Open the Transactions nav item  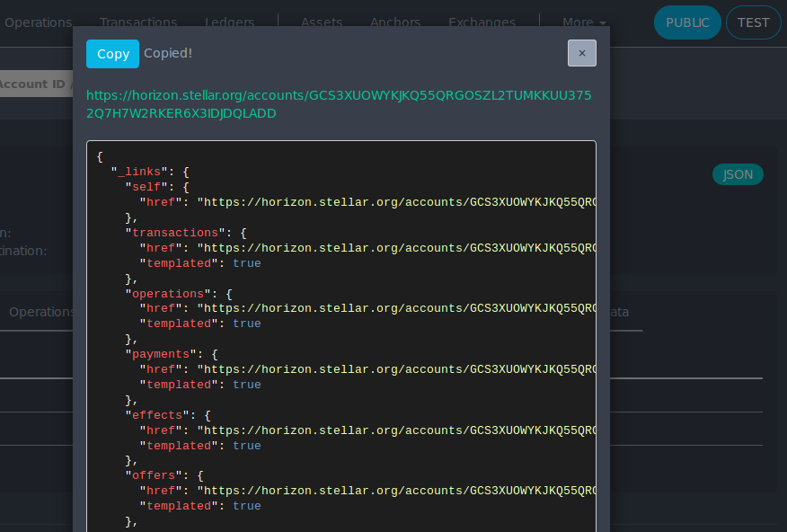(138, 22)
